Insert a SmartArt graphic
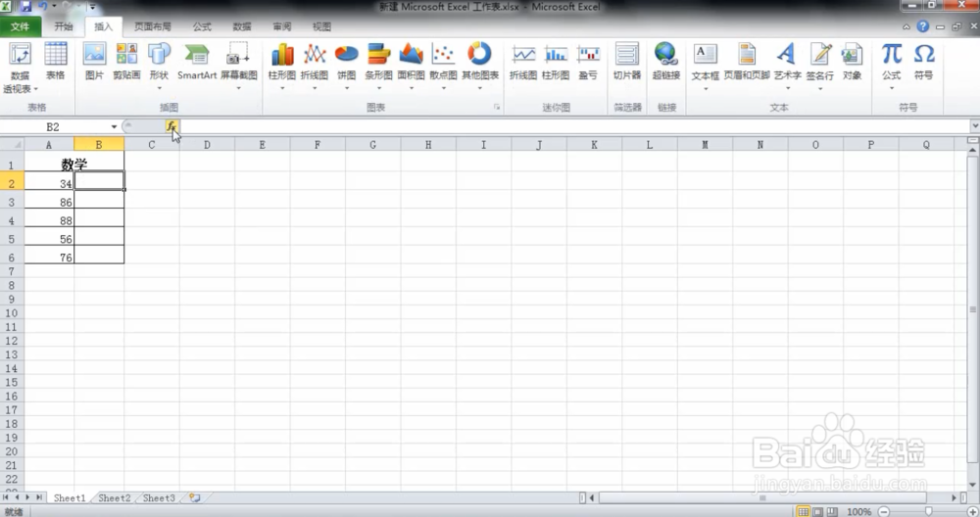This screenshot has height=517, width=980. (x=197, y=63)
